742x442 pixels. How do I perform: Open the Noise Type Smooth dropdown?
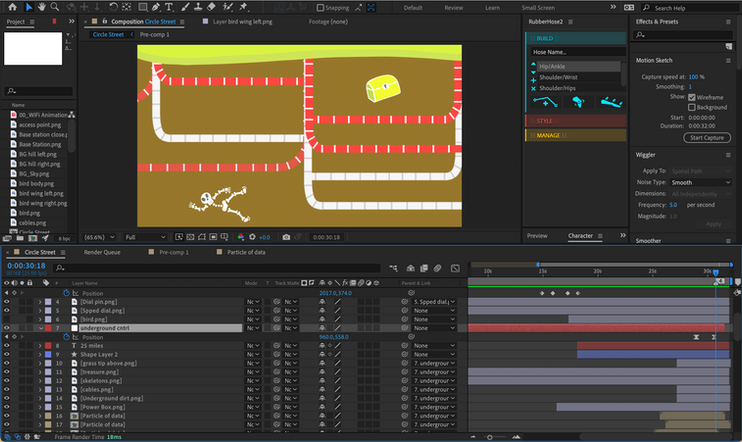(699, 183)
